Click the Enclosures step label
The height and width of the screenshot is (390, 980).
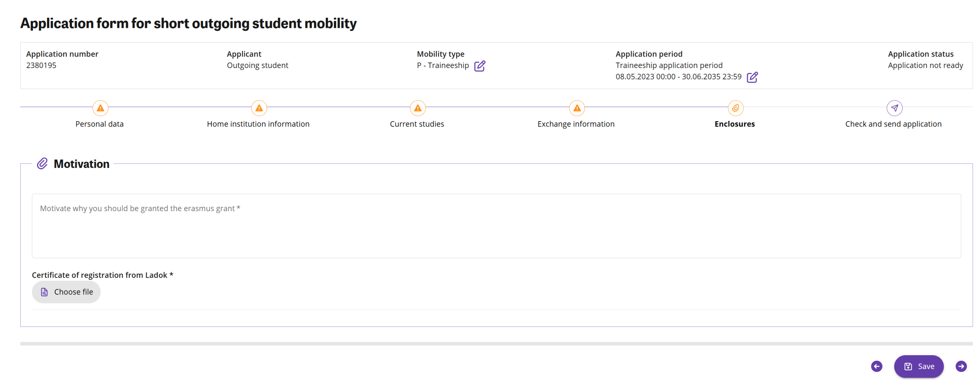(x=734, y=124)
